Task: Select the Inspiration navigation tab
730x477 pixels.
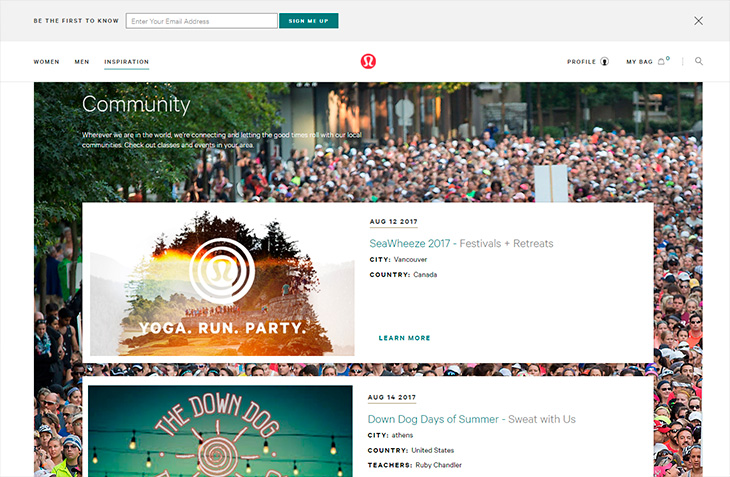Action: (127, 61)
